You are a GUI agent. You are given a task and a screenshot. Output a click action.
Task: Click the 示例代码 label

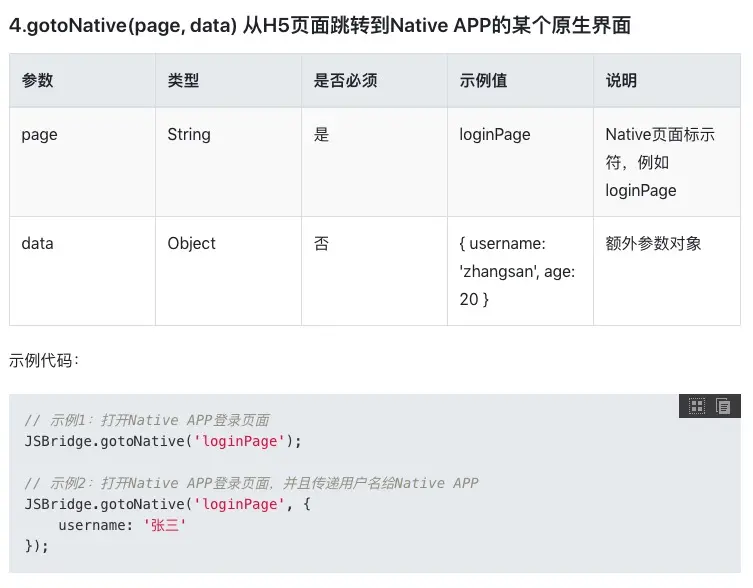tap(43, 360)
